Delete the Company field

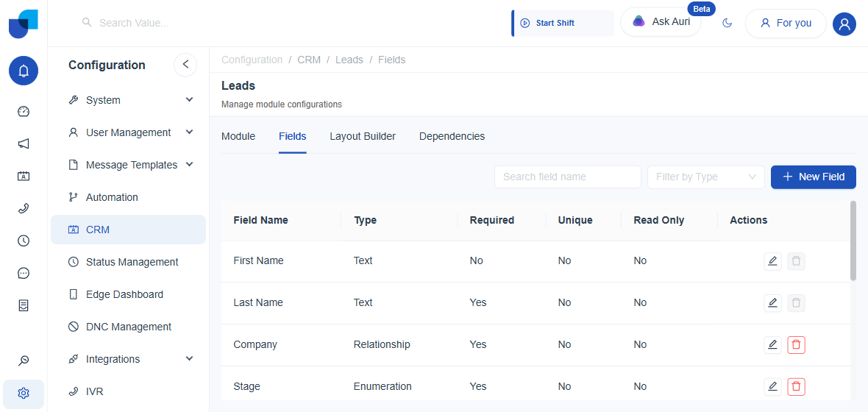point(796,345)
